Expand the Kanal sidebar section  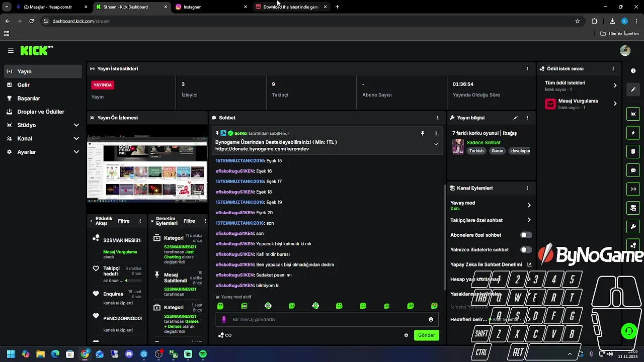click(76, 138)
